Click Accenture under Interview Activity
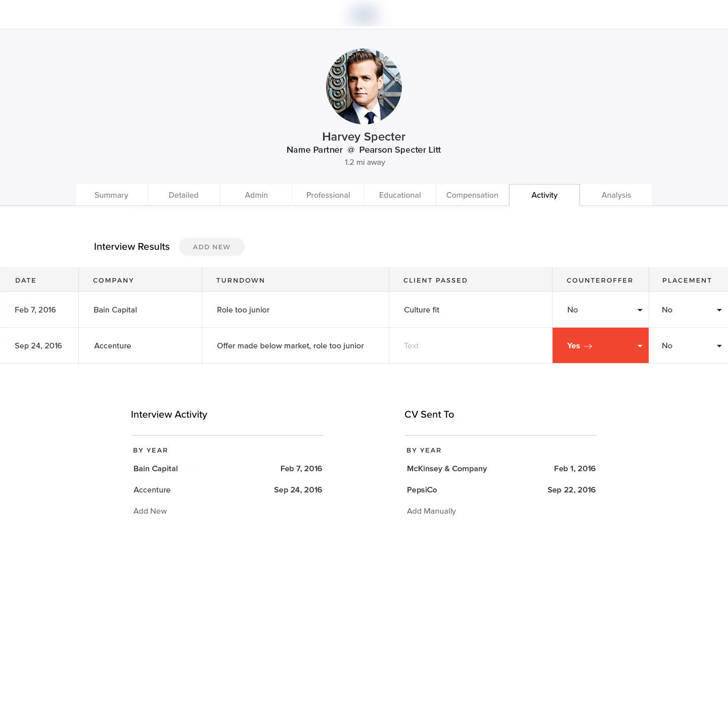 pyautogui.click(x=152, y=490)
